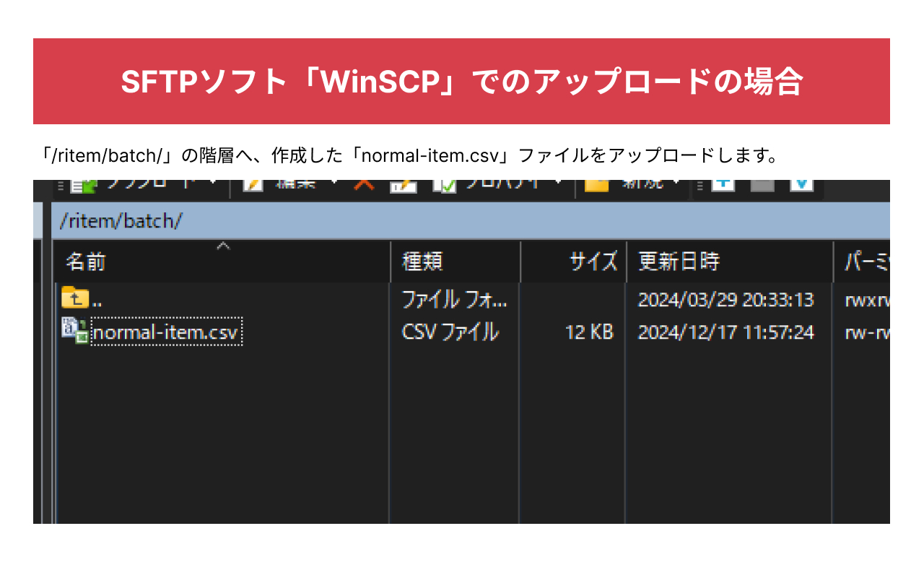The image size is (924, 578).
Task: Click the red X delete icon
Action: (365, 182)
